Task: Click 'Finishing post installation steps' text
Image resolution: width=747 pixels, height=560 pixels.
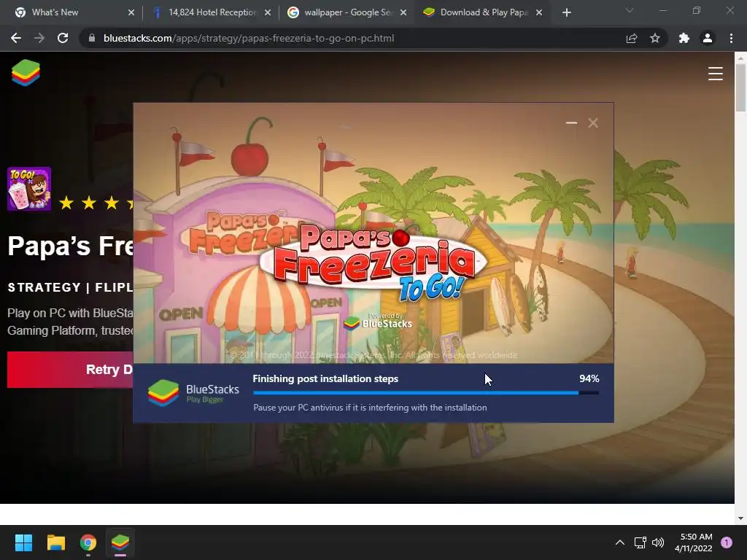Action: coord(325,378)
